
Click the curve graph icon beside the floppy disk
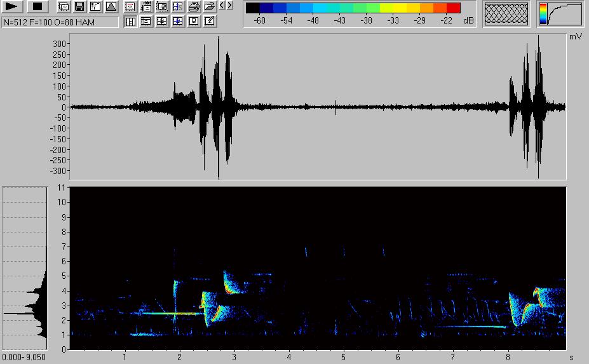click(95, 7)
